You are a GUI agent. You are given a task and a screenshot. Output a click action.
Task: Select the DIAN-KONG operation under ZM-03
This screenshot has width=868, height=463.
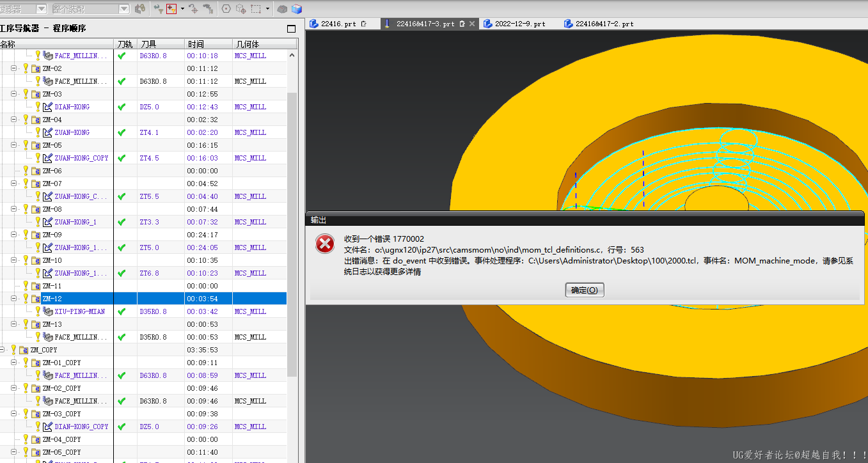click(72, 107)
